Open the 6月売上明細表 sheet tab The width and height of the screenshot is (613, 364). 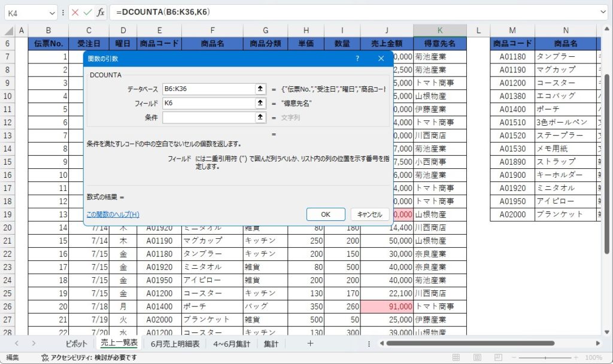click(x=175, y=344)
